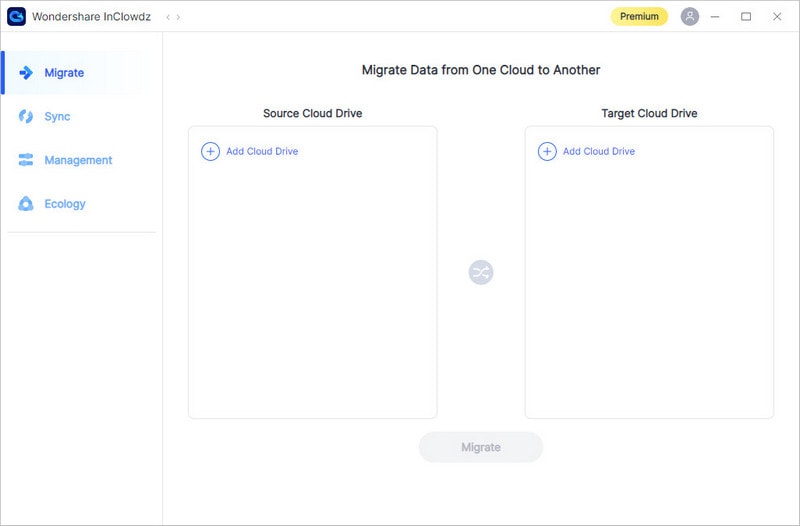Image resolution: width=800 pixels, height=526 pixels.
Task: Click the Wondershare InClowdz app logo
Action: (16, 16)
